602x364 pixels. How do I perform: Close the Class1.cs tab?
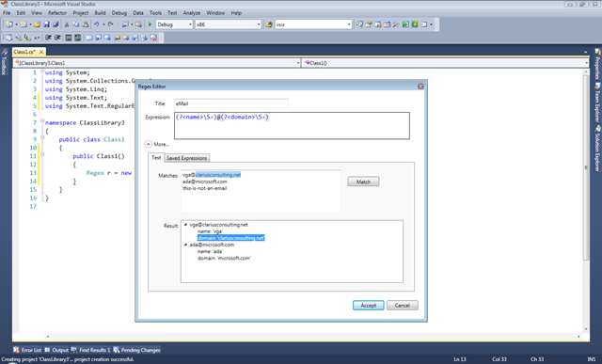[x=41, y=52]
